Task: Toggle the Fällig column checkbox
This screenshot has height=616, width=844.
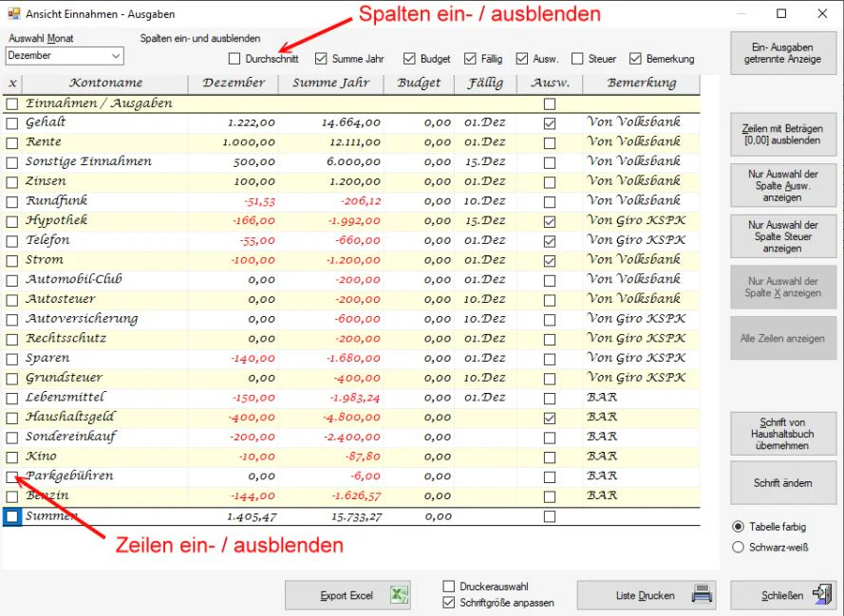Action: pyautogui.click(x=470, y=59)
